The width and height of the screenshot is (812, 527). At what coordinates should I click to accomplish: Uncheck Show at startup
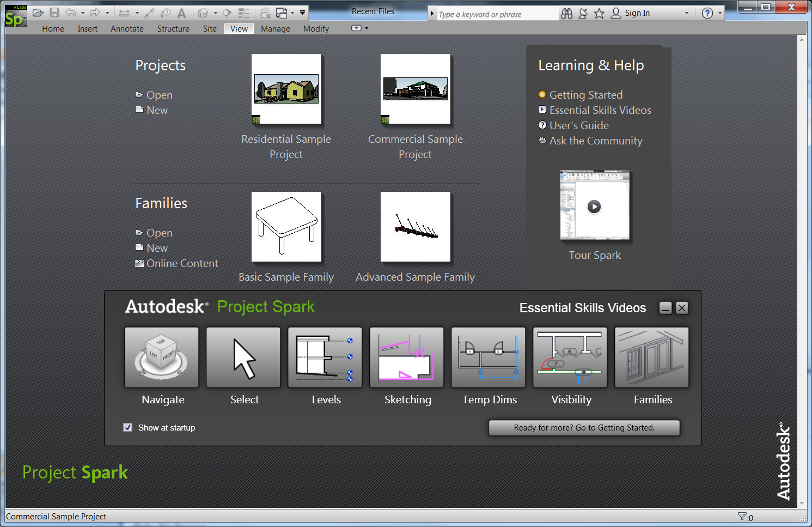pyautogui.click(x=127, y=427)
